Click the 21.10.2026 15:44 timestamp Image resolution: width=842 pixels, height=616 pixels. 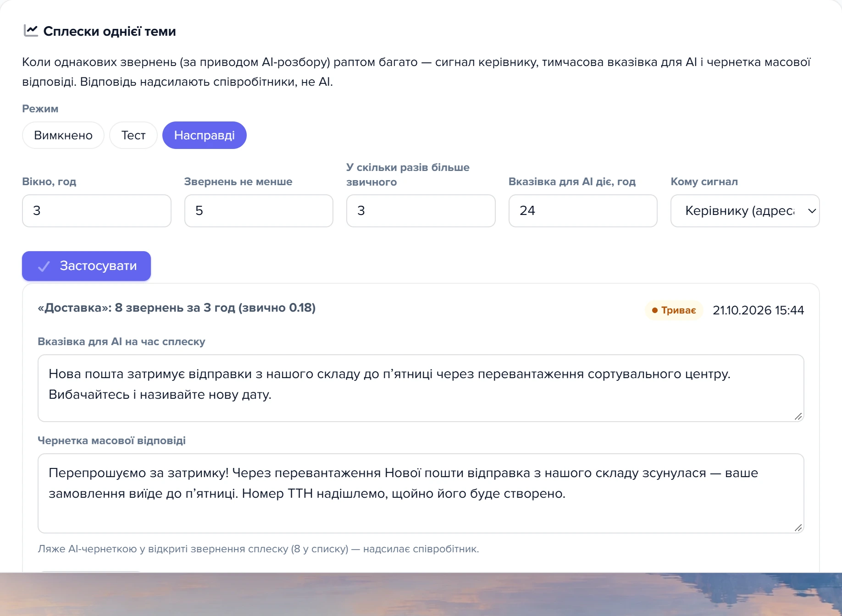(x=758, y=310)
